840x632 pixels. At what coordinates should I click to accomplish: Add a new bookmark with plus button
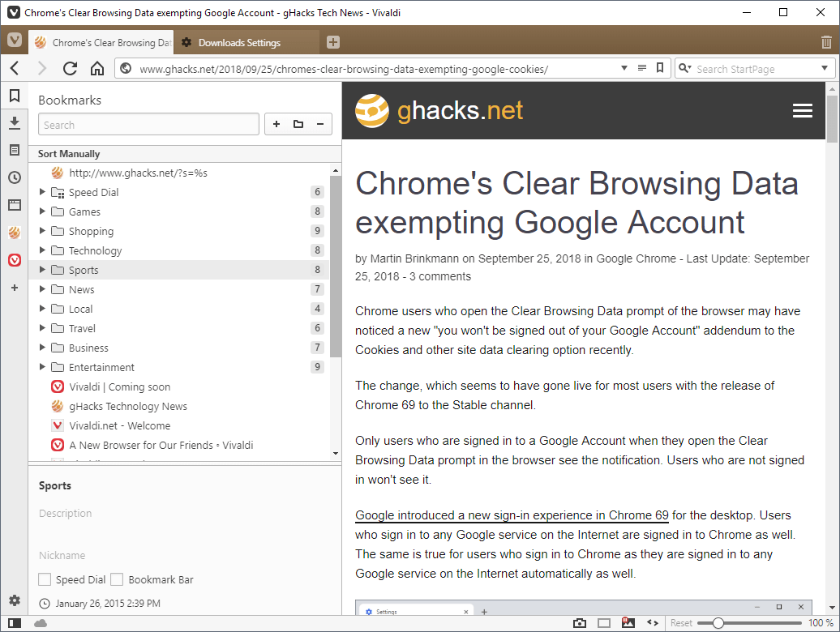coord(276,124)
